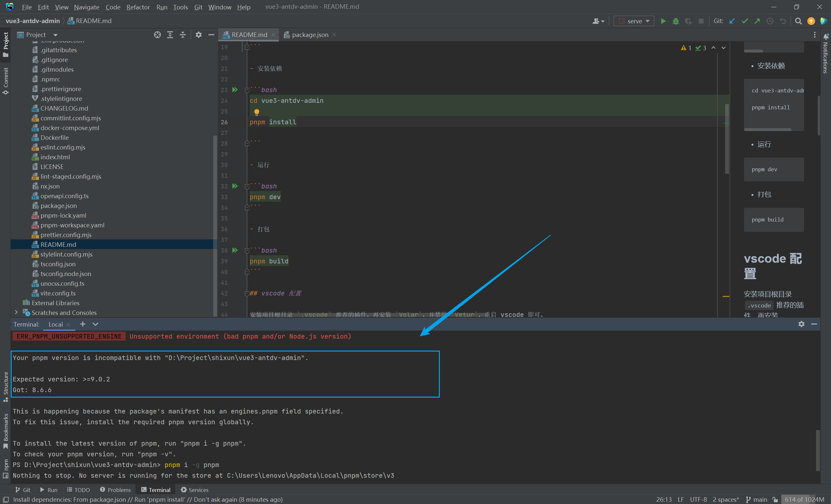Click the LF line separator status entry

tap(681, 499)
